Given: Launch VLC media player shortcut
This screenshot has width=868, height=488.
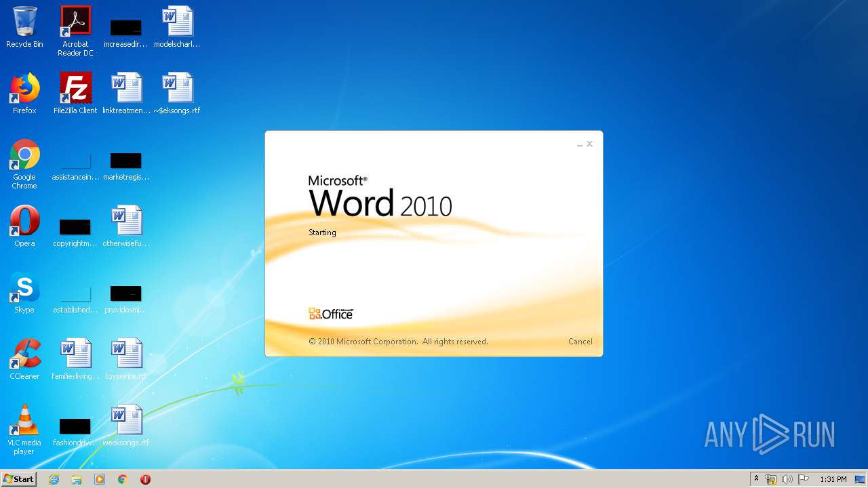Looking at the screenshot, I should pos(24,430).
